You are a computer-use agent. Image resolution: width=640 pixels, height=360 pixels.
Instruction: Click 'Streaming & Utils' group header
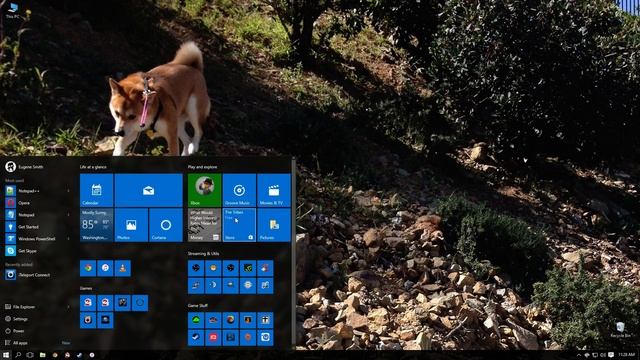coord(203,253)
